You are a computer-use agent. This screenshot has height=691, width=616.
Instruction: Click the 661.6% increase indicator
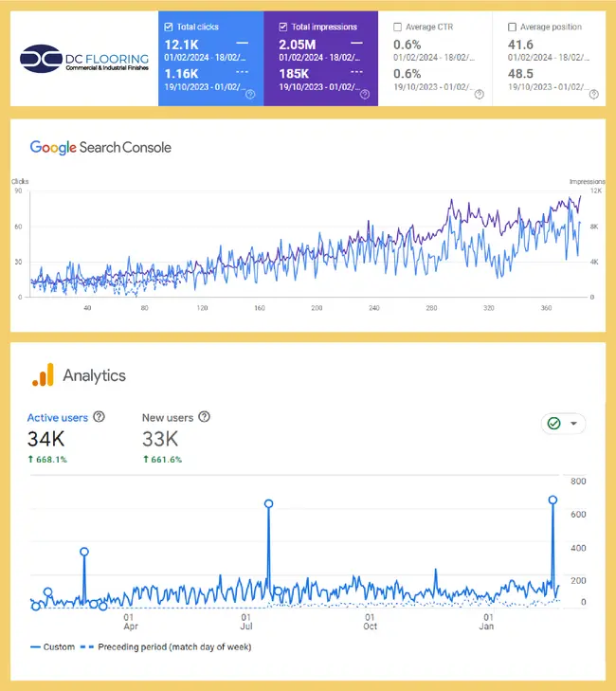(x=162, y=460)
